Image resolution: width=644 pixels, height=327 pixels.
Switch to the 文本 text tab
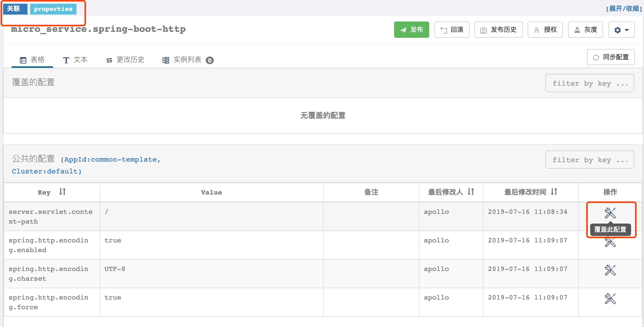(x=75, y=60)
